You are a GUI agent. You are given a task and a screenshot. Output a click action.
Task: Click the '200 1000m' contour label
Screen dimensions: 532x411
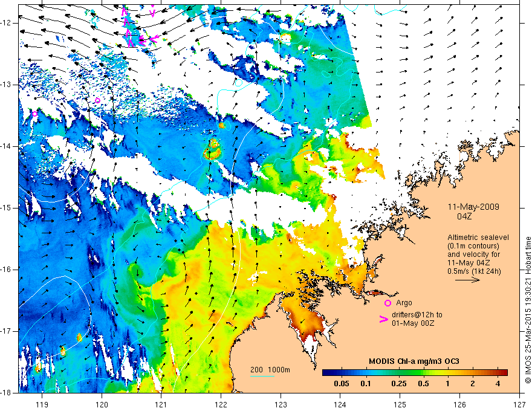tap(270, 370)
